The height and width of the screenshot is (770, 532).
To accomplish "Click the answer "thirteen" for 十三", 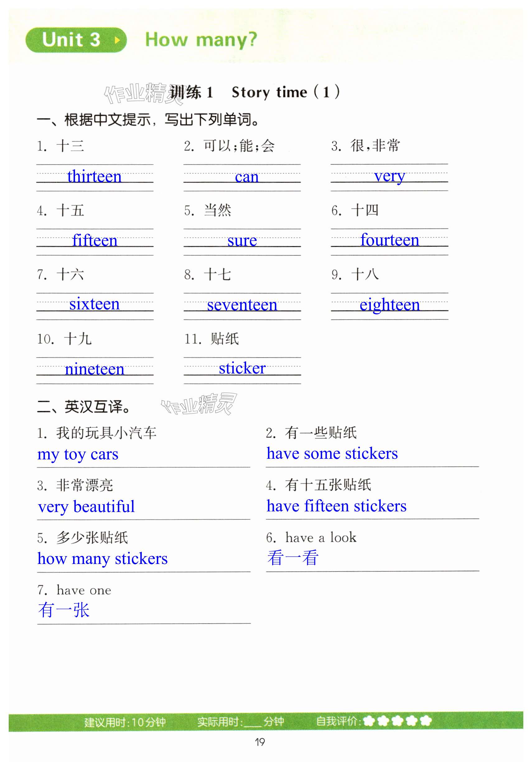I will [x=94, y=176].
